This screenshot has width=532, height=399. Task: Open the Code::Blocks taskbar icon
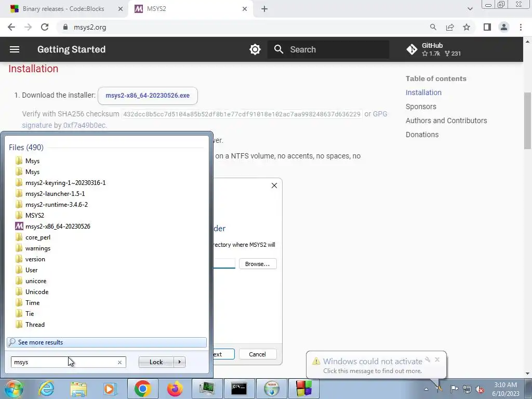[x=303, y=389]
